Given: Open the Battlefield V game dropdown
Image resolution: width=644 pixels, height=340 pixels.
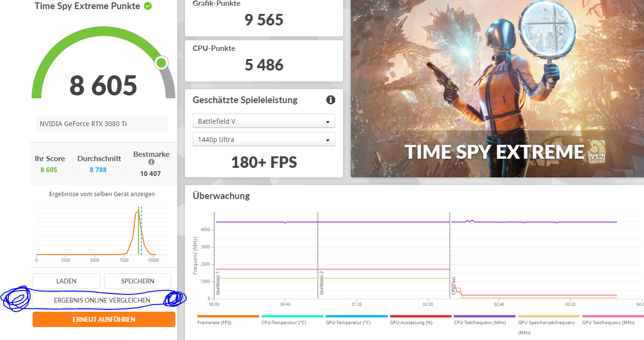Looking at the screenshot, I should 264,121.
